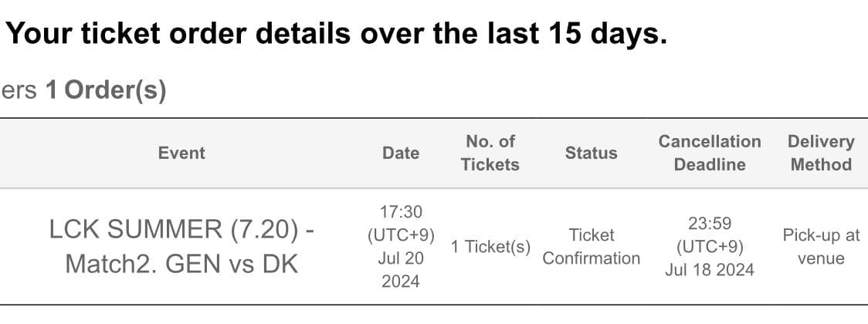Click the 1 Order(s) count text
This screenshot has height=324, width=868.
pos(106,90)
